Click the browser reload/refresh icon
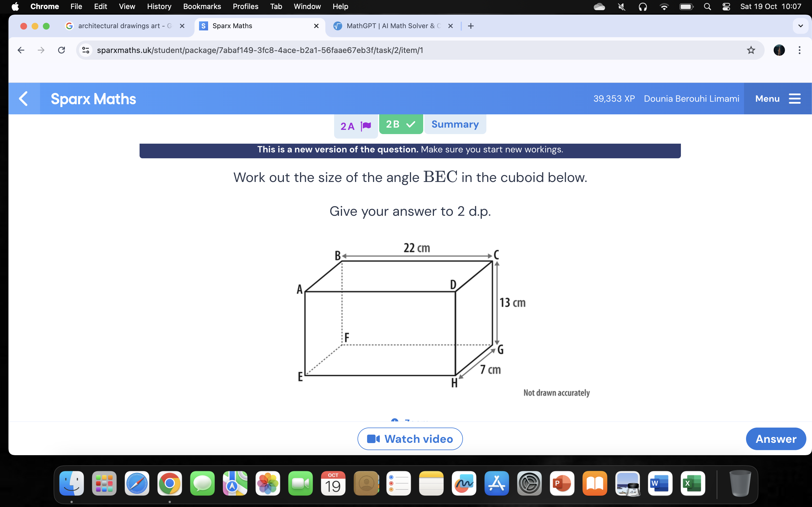Image resolution: width=812 pixels, height=507 pixels. (63, 50)
